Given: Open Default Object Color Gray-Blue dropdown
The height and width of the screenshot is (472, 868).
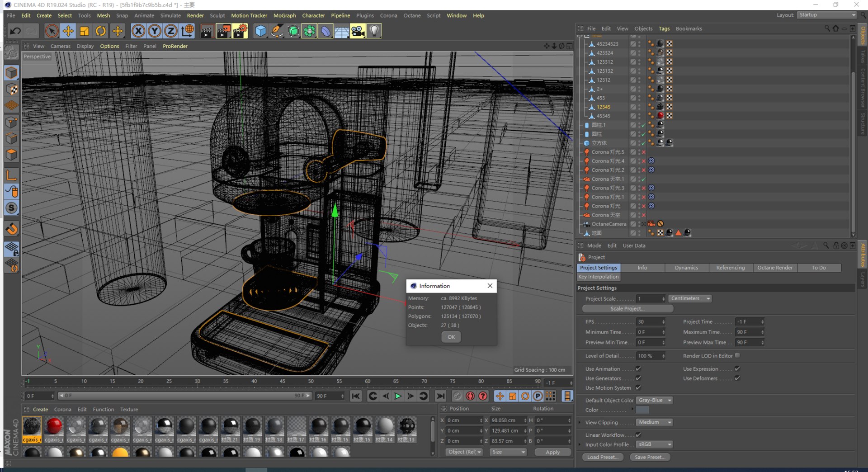Looking at the screenshot, I should [655, 401].
